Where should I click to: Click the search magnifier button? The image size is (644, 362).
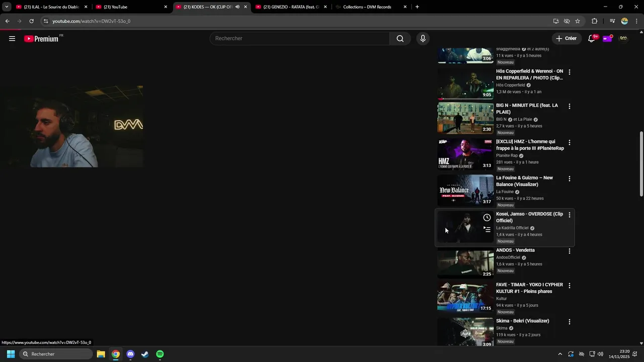[400, 39]
